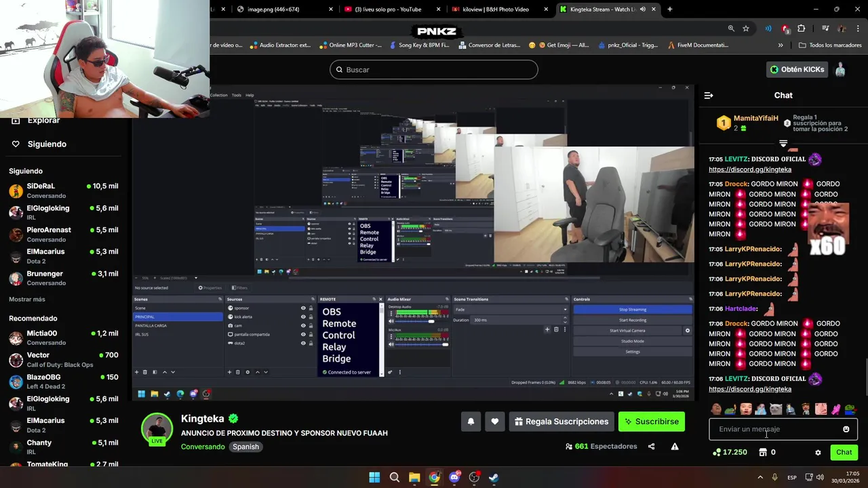Click volume icon in system tray

pyautogui.click(x=819, y=477)
